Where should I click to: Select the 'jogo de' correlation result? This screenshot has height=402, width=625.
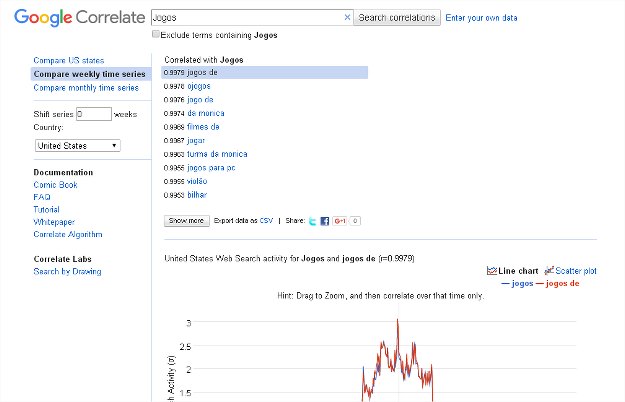pos(200,100)
